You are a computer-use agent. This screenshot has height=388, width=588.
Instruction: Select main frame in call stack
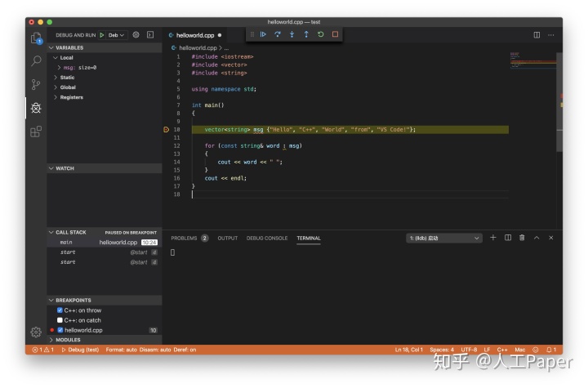(105, 243)
